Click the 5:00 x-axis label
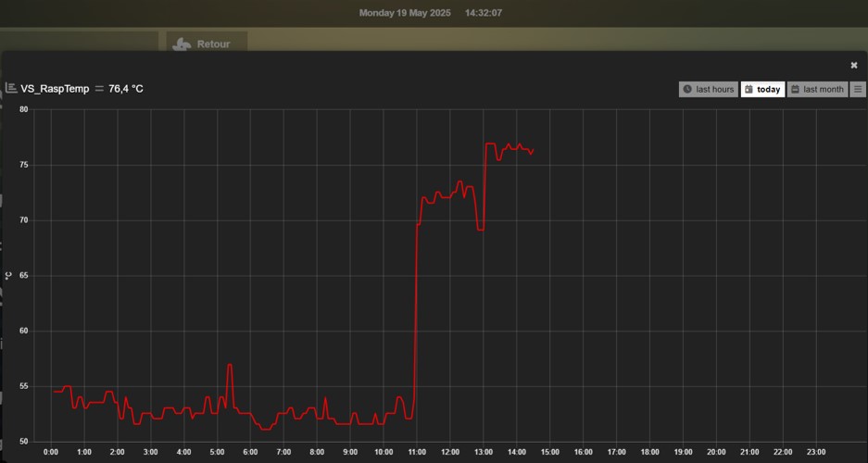Screen dimensions: 868x463 (217, 452)
